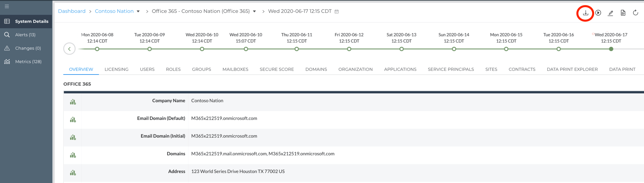Select Sun 2020-06-14 timeline point
Image resolution: width=644 pixels, height=183 pixels.
(454, 49)
